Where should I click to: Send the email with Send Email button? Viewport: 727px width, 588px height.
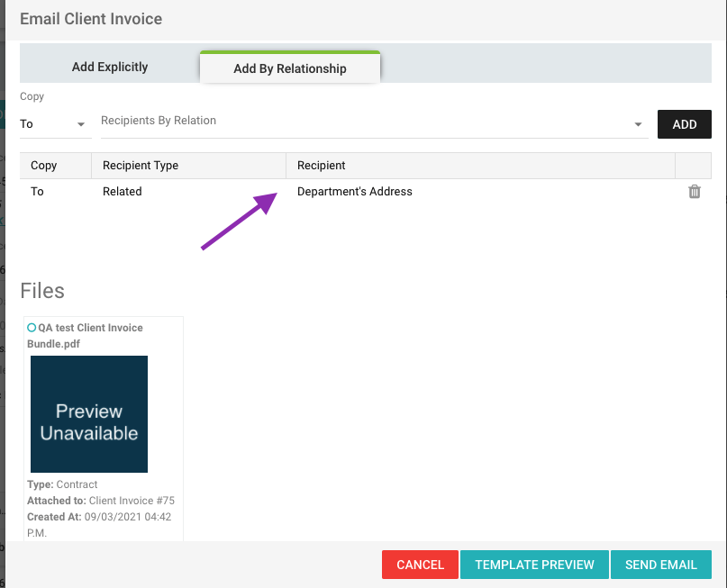coord(660,565)
